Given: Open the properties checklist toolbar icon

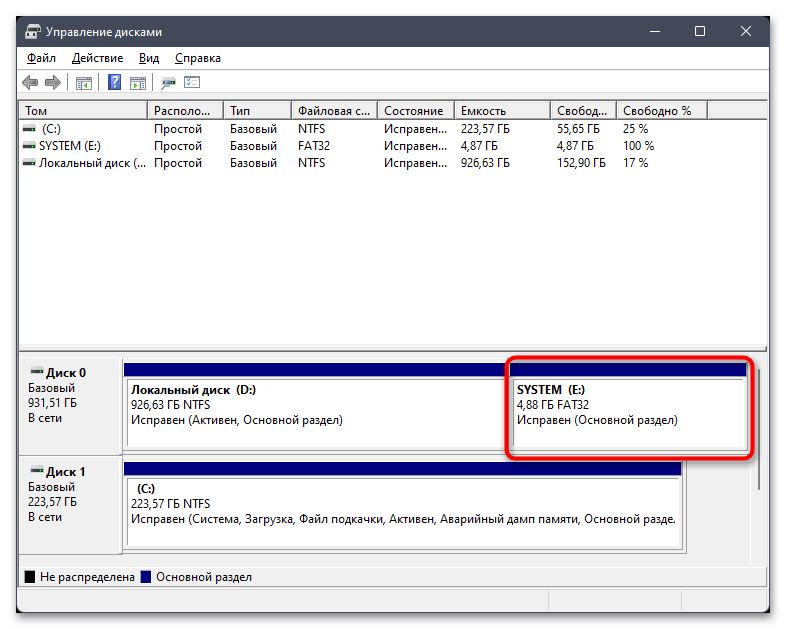Looking at the screenshot, I should coord(192,82).
